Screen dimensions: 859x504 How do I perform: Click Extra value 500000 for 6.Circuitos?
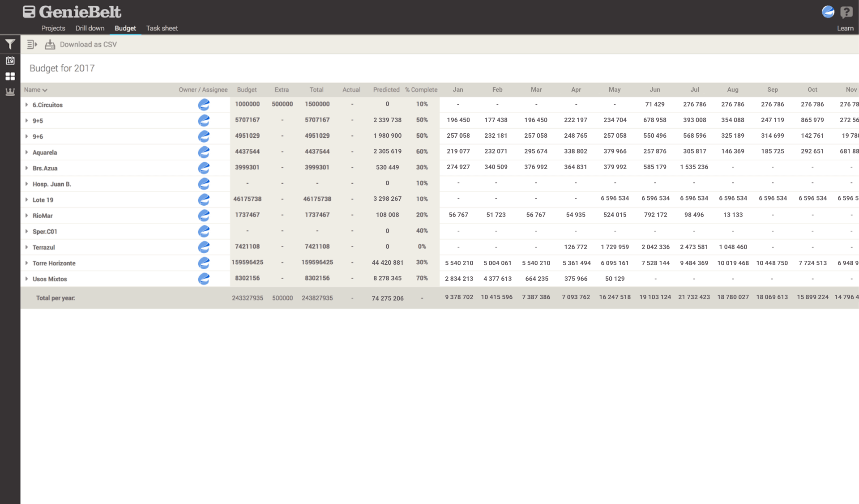tap(282, 104)
